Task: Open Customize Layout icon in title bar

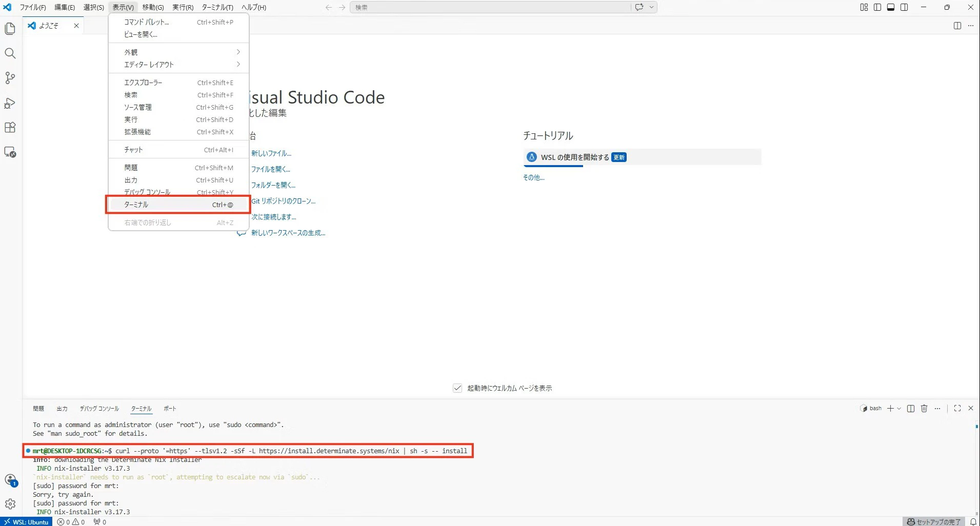Action: click(x=864, y=7)
